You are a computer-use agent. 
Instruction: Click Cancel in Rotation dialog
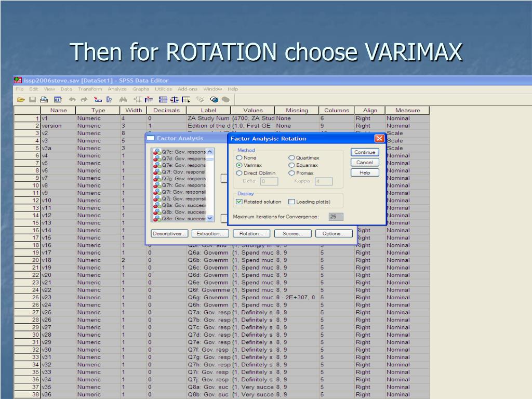[x=365, y=163]
